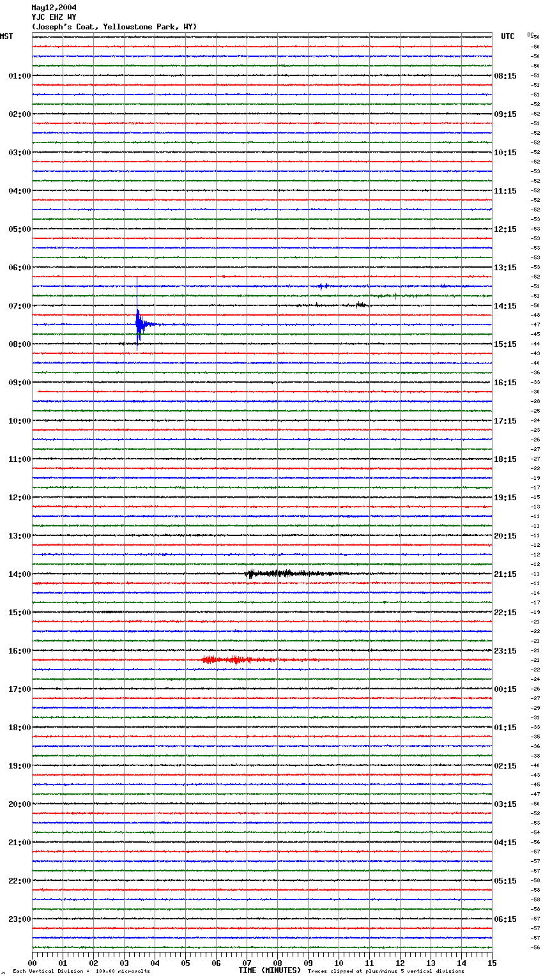The height and width of the screenshot is (980, 543).
Task: Select the 16:00 MST time label
Action: pos(19,651)
